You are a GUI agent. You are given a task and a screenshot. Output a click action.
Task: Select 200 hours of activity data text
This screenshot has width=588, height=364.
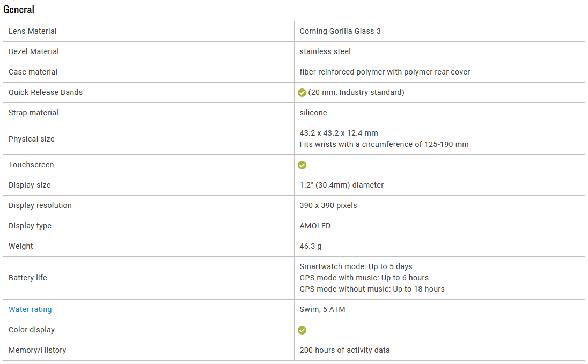(344, 350)
